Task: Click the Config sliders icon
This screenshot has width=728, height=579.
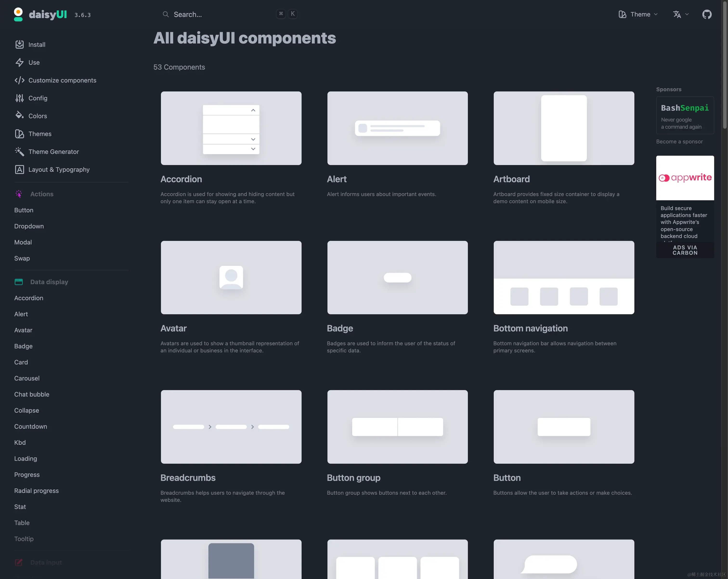Action: pos(19,98)
